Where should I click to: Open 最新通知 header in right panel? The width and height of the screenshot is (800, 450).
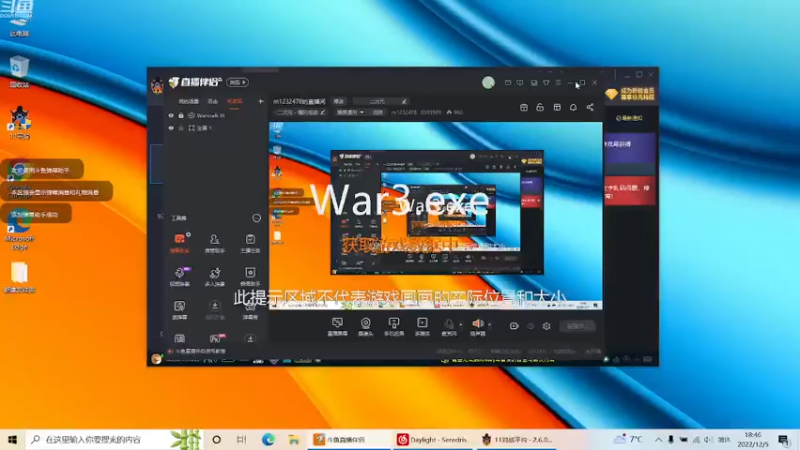pyautogui.click(x=629, y=118)
